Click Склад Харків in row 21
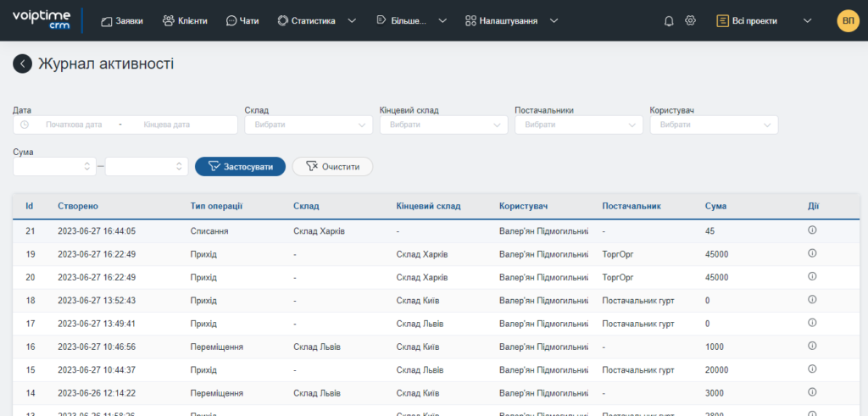868x416 pixels. 319,231
